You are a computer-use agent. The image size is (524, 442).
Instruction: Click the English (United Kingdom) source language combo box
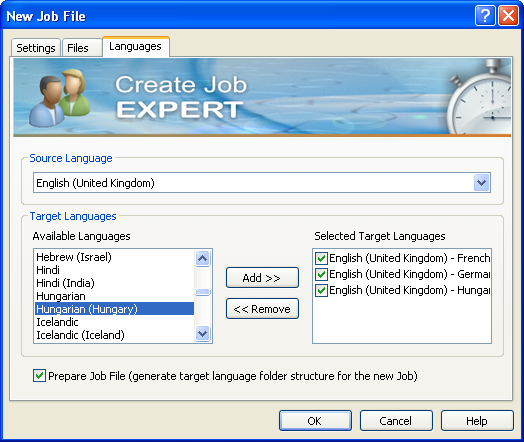pyautogui.click(x=262, y=183)
